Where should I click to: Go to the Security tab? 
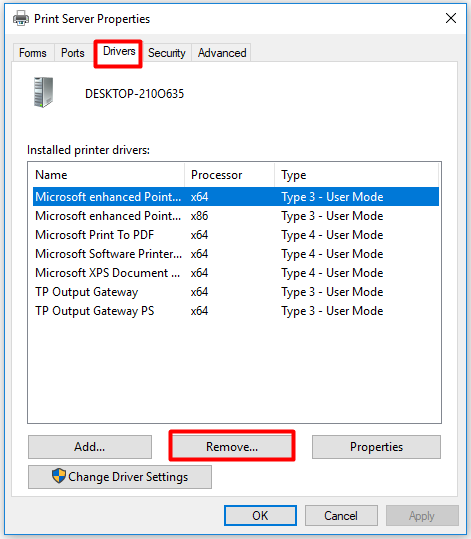click(x=167, y=53)
